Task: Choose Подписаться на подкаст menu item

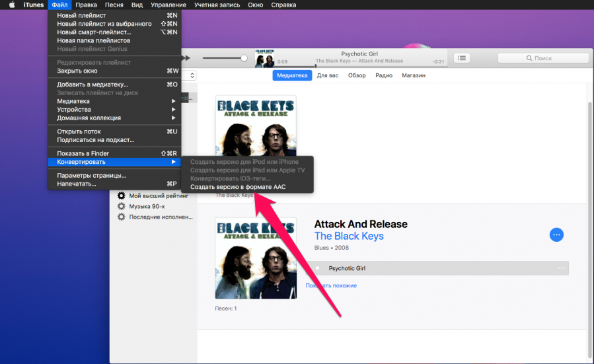Action: (114, 140)
